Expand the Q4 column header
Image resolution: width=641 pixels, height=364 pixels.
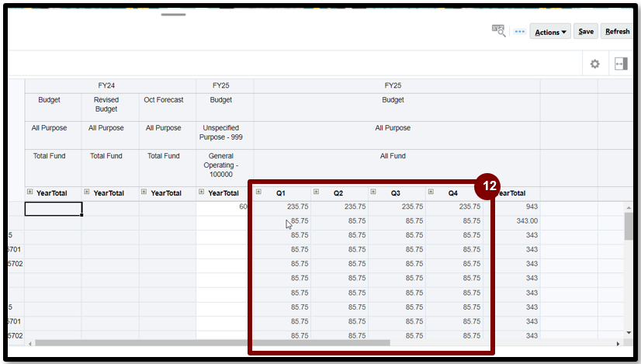(x=431, y=192)
